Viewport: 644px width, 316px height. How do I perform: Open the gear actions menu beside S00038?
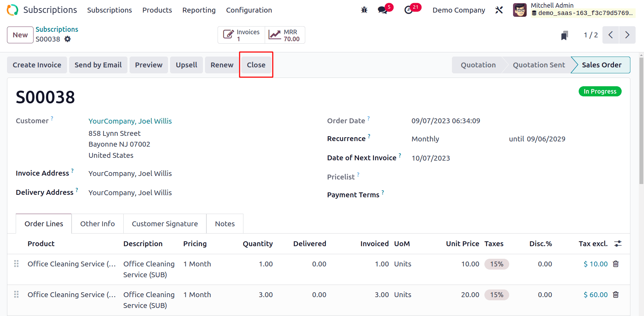click(x=67, y=39)
